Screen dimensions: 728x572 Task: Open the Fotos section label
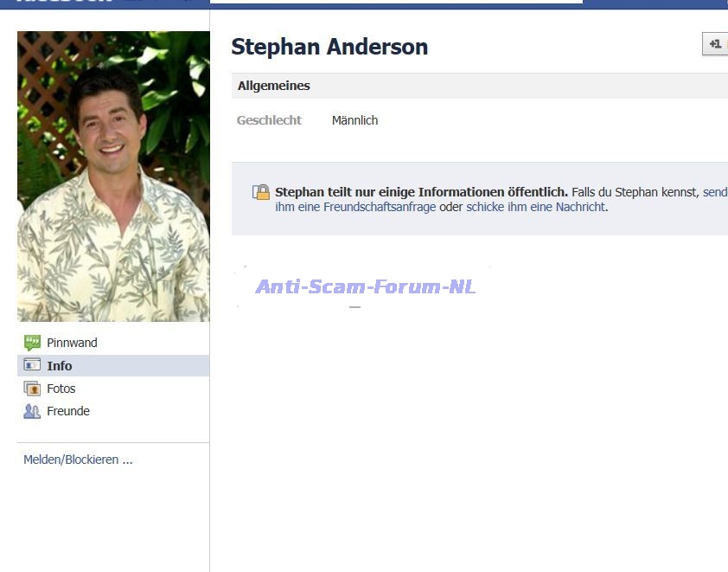(x=61, y=389)
